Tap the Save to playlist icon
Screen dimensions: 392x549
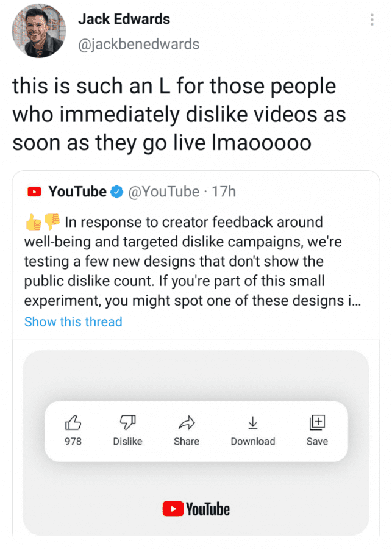click(x=317, y=422)
